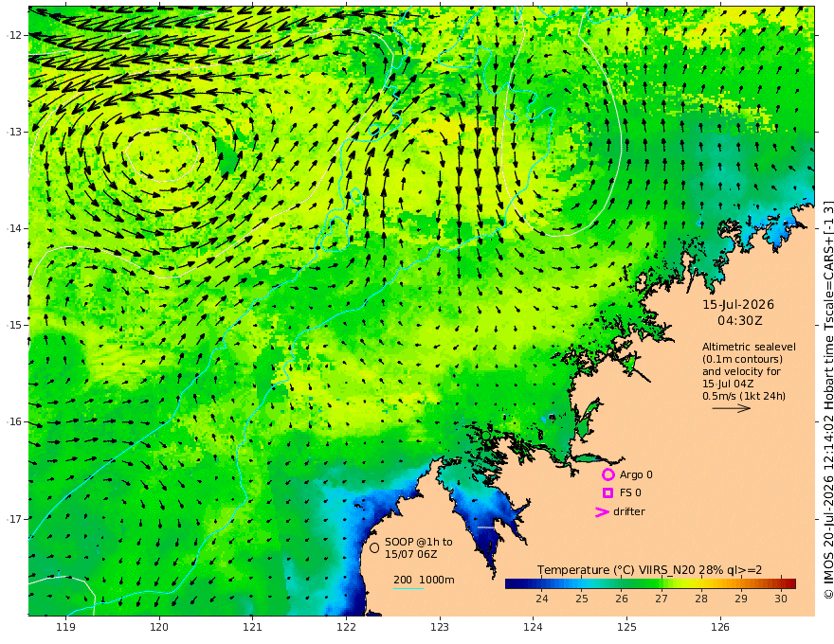Click the 'Altimetric sealevel' caption text
Image resolution: width=834 pixels, height=644 pixels.
click(x=749, y=347)
